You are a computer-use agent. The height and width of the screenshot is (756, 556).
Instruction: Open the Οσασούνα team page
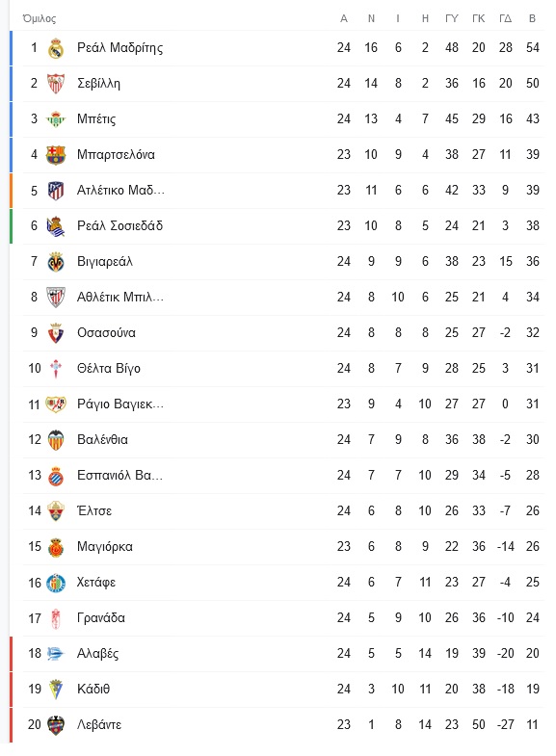pyautogui.click(x=106, y=332)
